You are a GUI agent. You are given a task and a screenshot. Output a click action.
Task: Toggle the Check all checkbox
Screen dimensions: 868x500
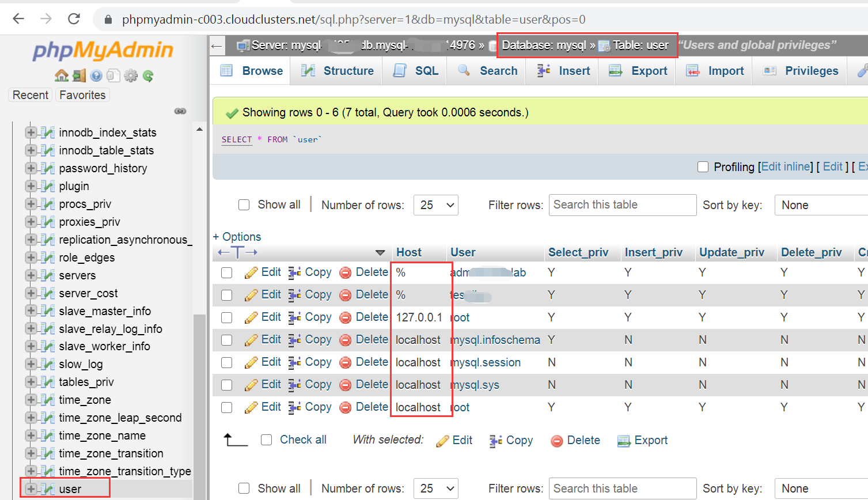coord(266,440)
